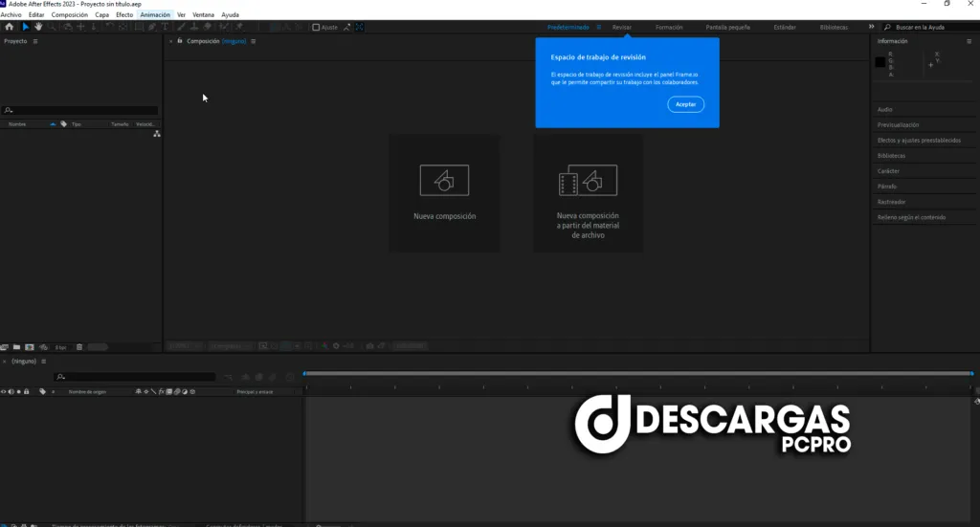980x527 pixels.
Task: Toggle the timeline video eye column switch
Action: [x=3, y=392]
